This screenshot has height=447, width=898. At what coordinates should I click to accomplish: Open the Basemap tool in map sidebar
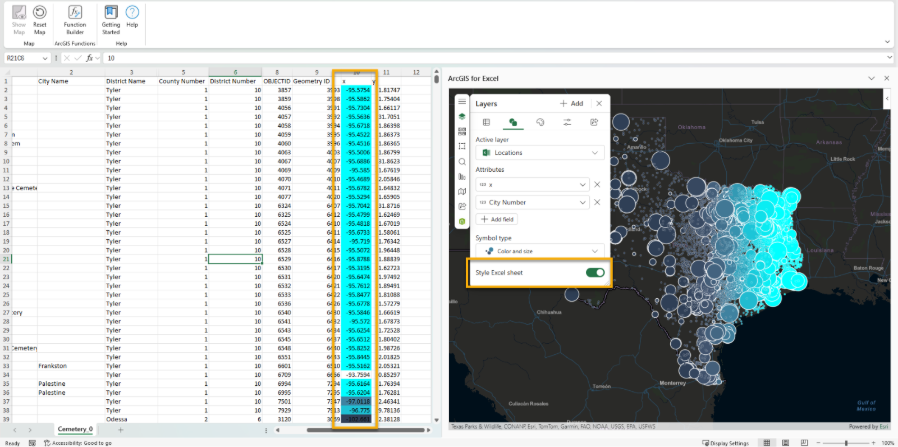[462, 131]
